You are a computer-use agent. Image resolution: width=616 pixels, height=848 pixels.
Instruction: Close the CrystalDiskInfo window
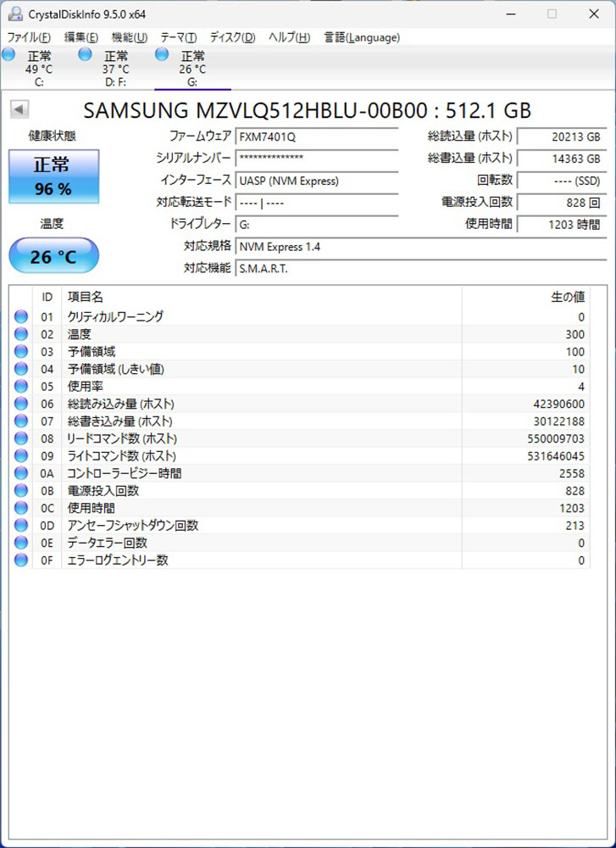point(593,14)
